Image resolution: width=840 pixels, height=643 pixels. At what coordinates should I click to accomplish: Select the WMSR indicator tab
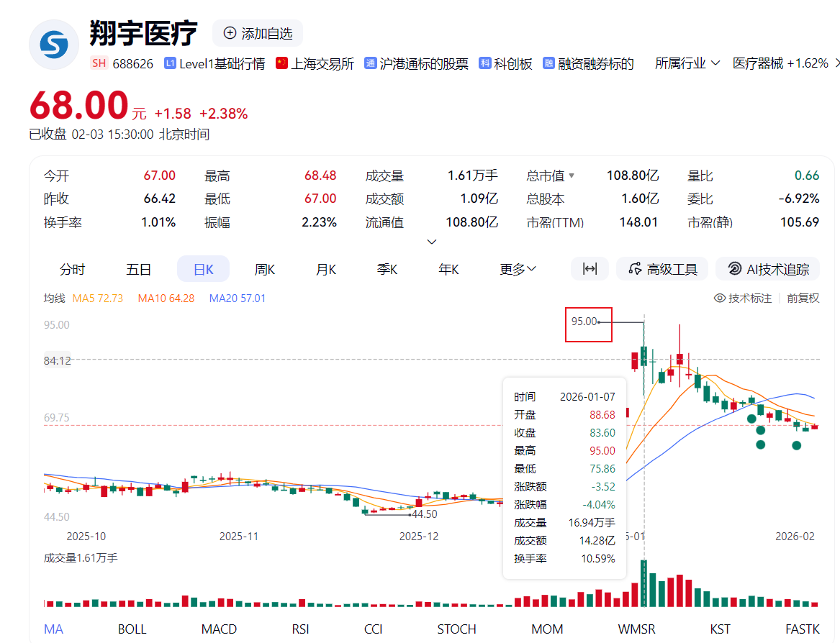tap(636, 629)
